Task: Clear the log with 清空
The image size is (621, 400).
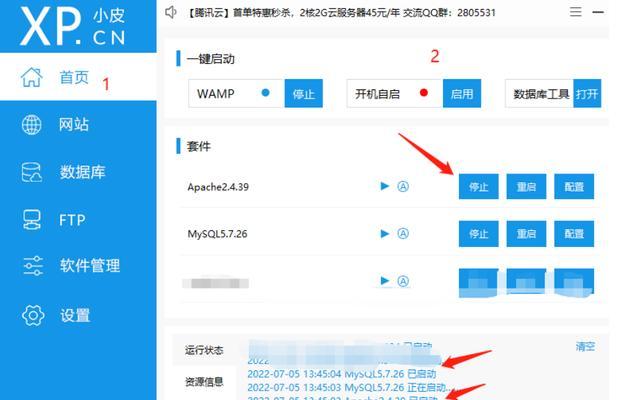Action: pos(585,347)
